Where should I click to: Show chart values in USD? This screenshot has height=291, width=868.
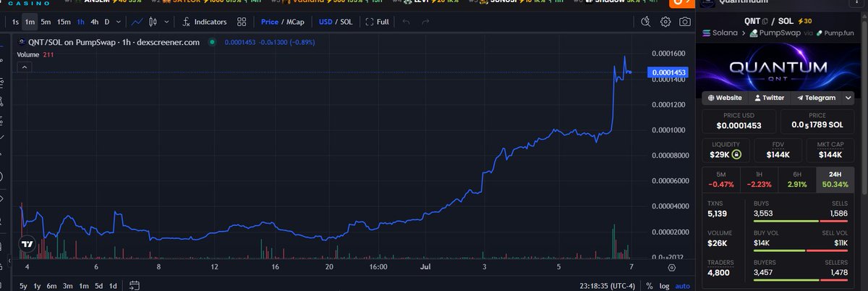(325, 22)
